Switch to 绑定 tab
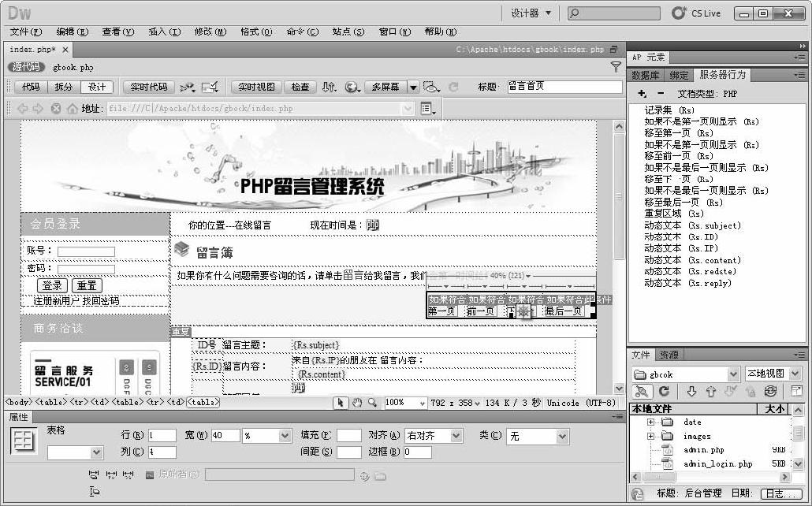The width and height of the screenshot is (812, 506). (679, 75)
